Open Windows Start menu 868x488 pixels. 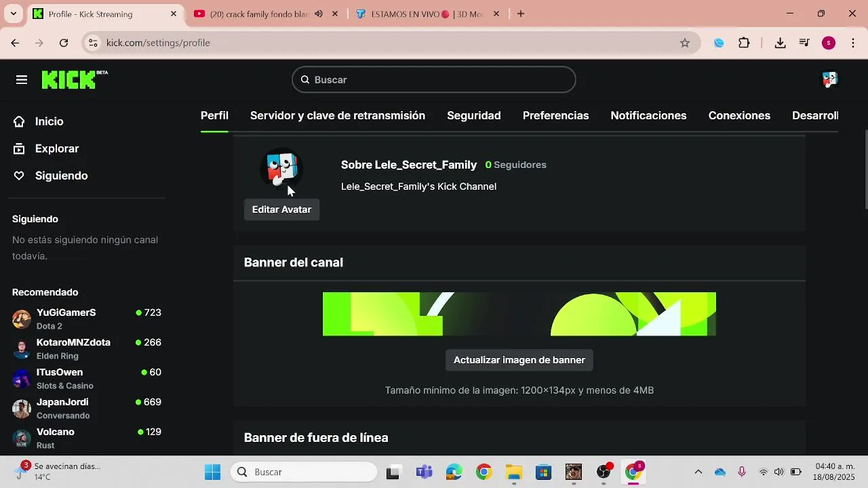click(213, 472)
